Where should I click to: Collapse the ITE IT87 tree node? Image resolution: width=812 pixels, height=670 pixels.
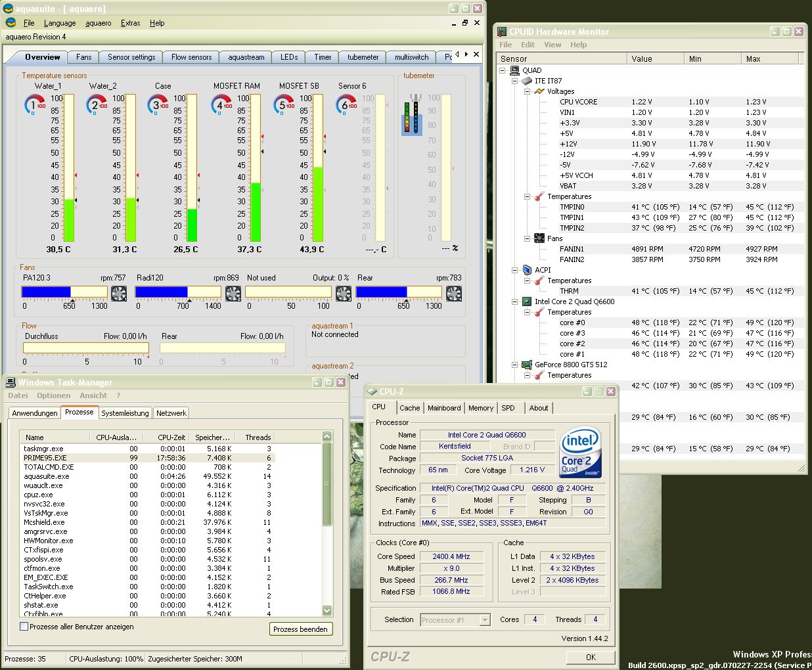(515, 81)
